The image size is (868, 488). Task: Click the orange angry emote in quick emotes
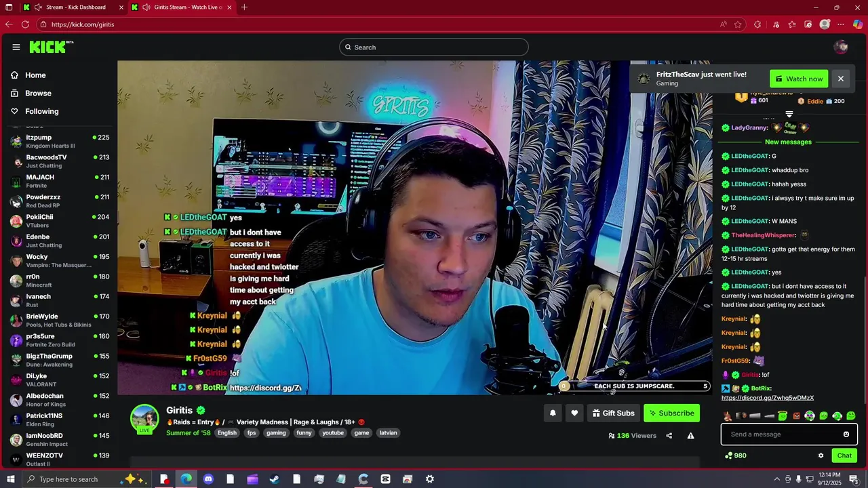click(797, 416)
